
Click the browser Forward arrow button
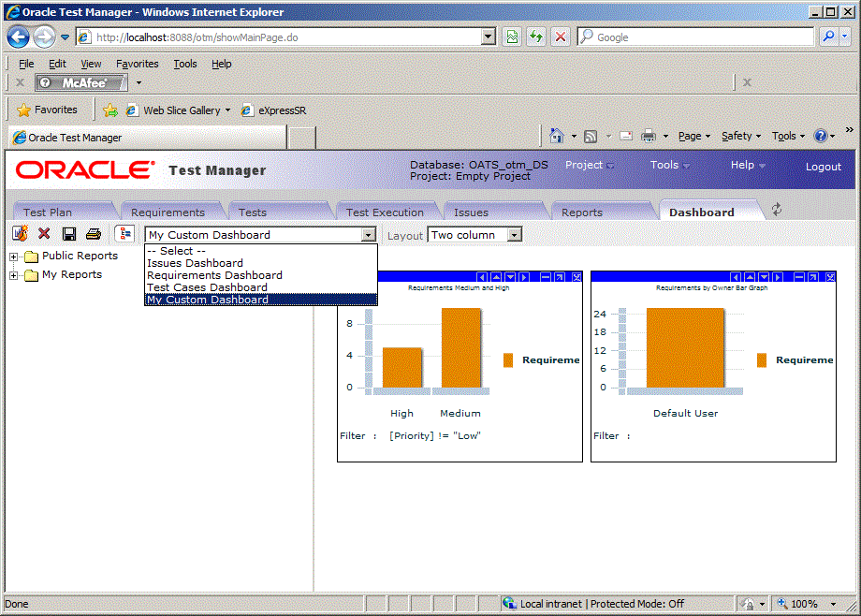[44, 37]
